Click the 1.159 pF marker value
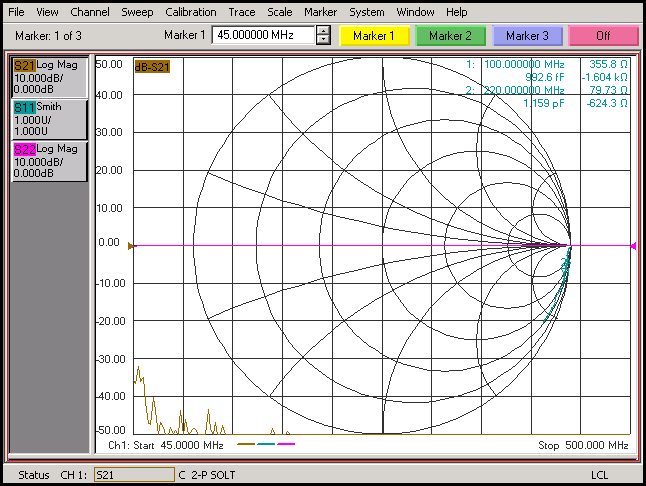 (x=543, y=103)
